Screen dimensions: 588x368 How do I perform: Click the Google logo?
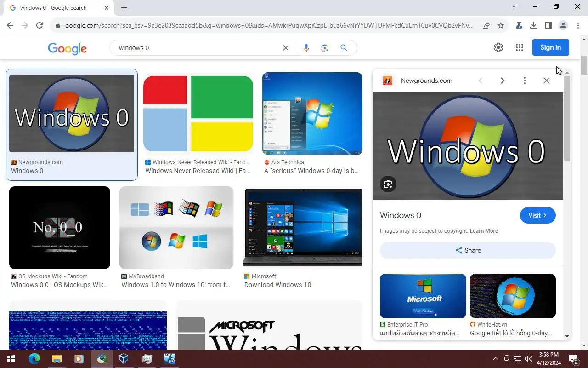coord(67,48)
